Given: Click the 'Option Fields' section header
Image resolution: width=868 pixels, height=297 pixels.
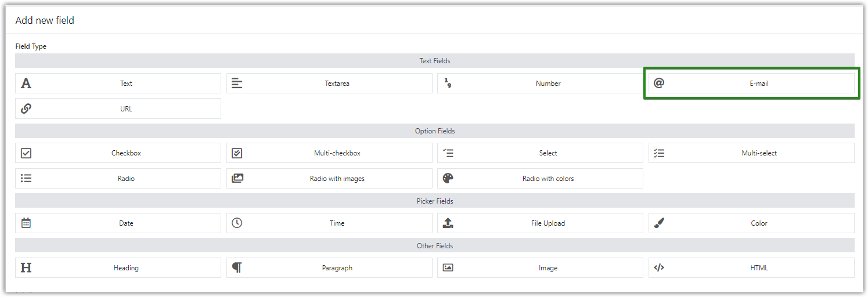Looking at the screenshot, I should coord(435,131).
